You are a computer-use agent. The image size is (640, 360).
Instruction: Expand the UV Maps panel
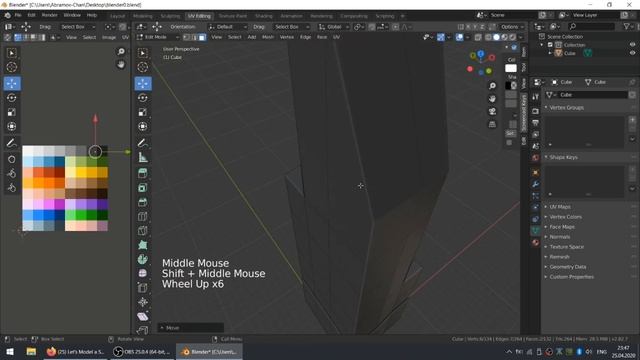click(x=560, y=207)
